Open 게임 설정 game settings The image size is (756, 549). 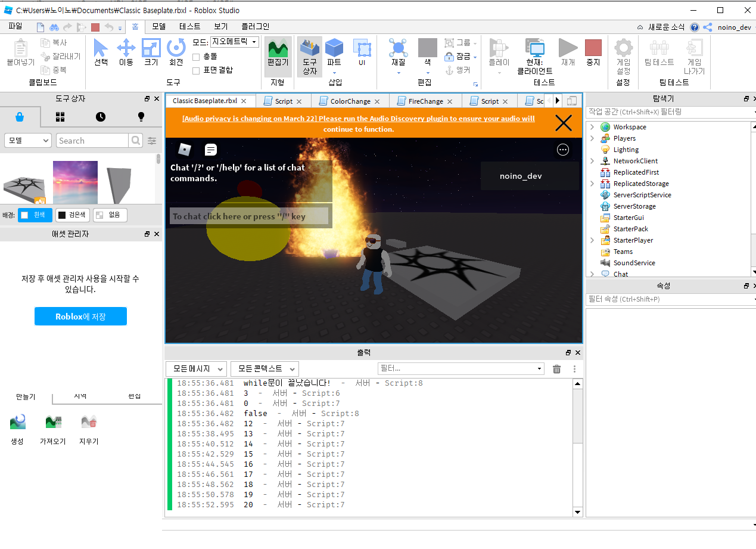click(x=623, y=57)
